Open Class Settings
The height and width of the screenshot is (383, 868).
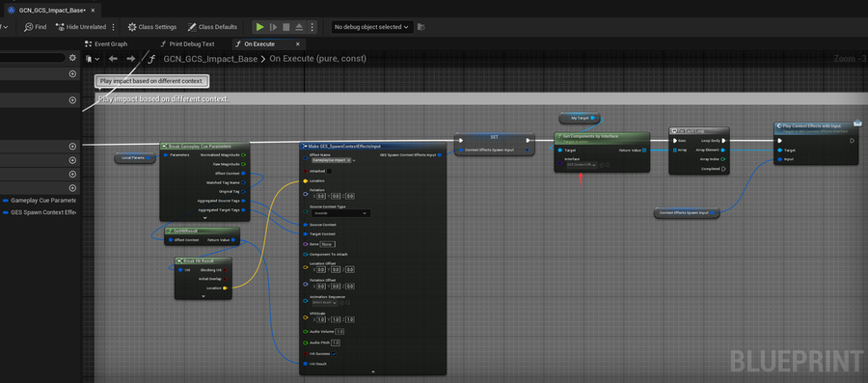click(x=152, y=27)
